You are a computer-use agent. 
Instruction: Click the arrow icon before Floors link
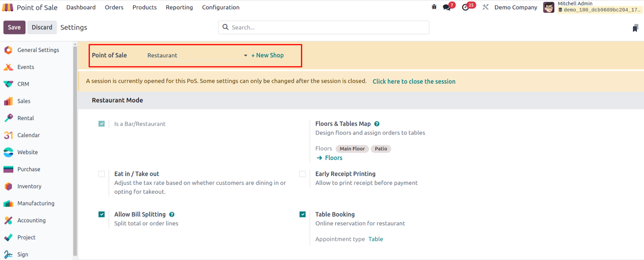320,158
